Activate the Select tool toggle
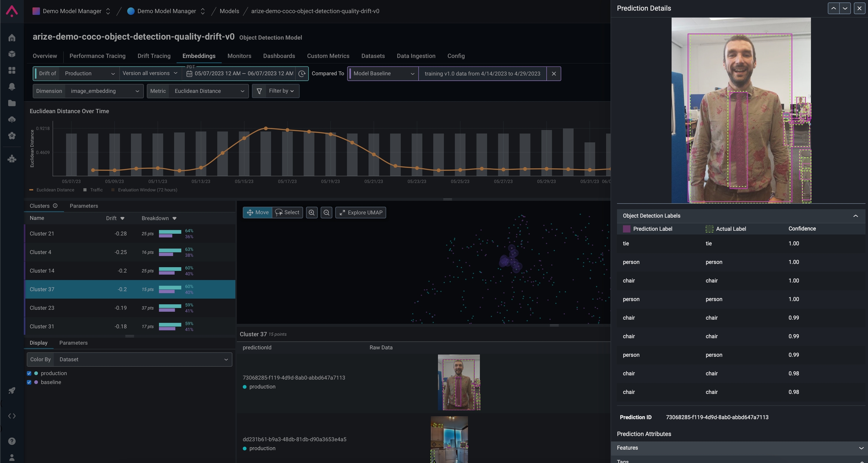Image resolution: width=868 pixels, height=463 pixels. pos(287,213)
